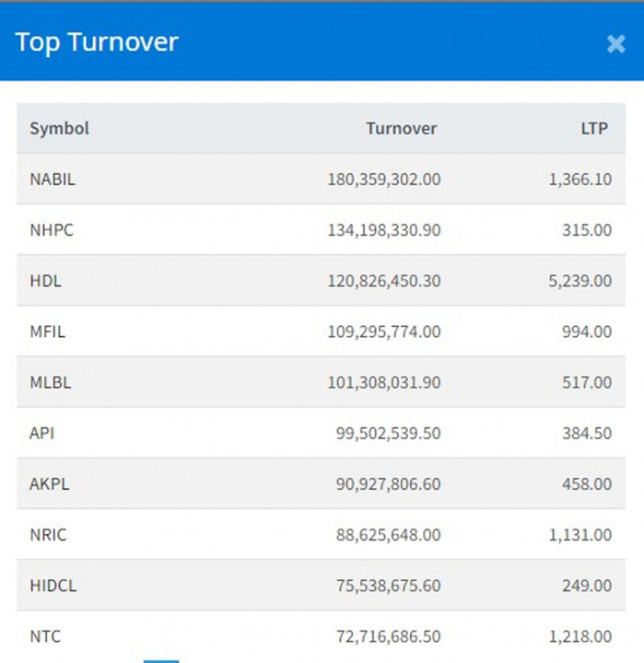The width and height of the screenshot is (644, 663).
Task: Click NABIL turnover value 180,359,302.00
Action: (x=383, y=179)
